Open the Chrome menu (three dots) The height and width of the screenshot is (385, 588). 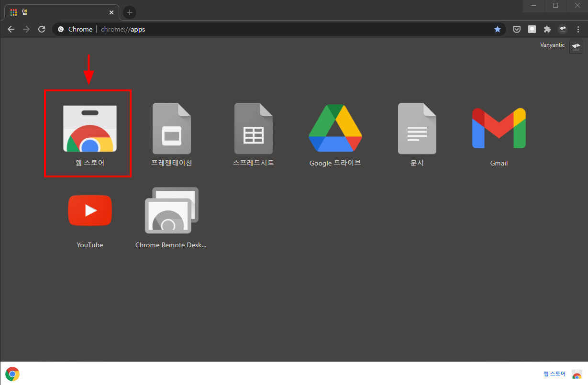click(x=577, y=29)
